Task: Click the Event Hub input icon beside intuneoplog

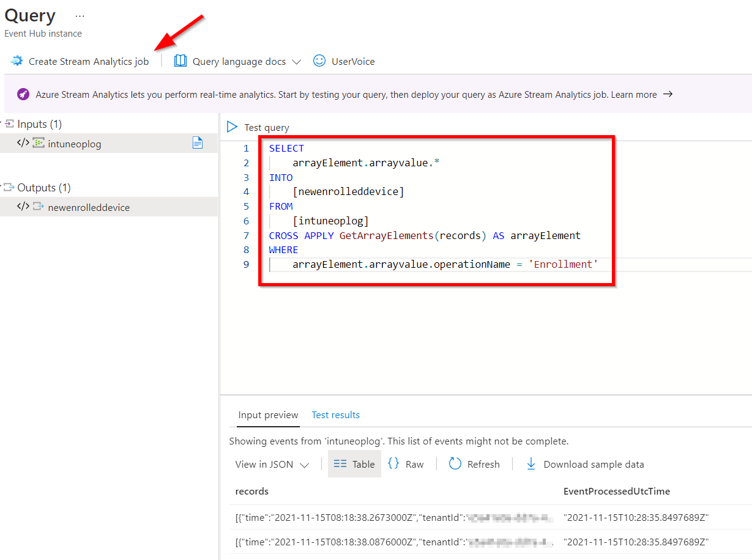Action: click(x=37, y=143)
